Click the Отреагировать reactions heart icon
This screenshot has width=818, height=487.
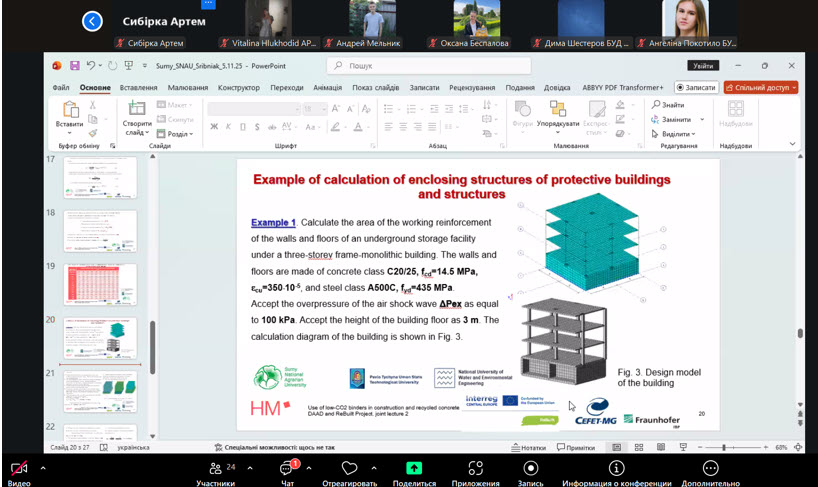click(349, 468)
